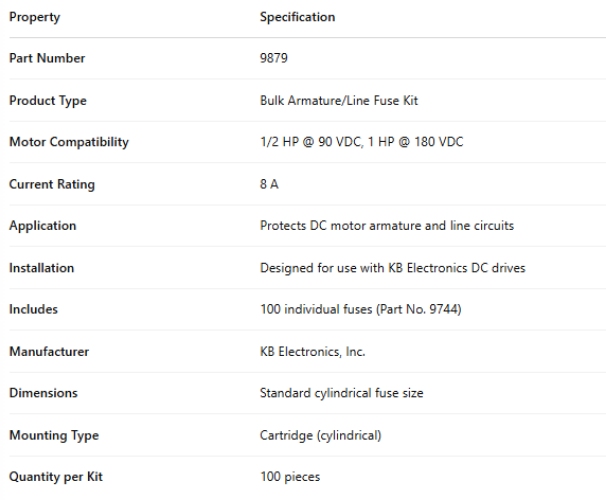Image resolution: width=606 pixels, height=500 pixels.
Task: Click the Installation row label
Action: [42, 268]
